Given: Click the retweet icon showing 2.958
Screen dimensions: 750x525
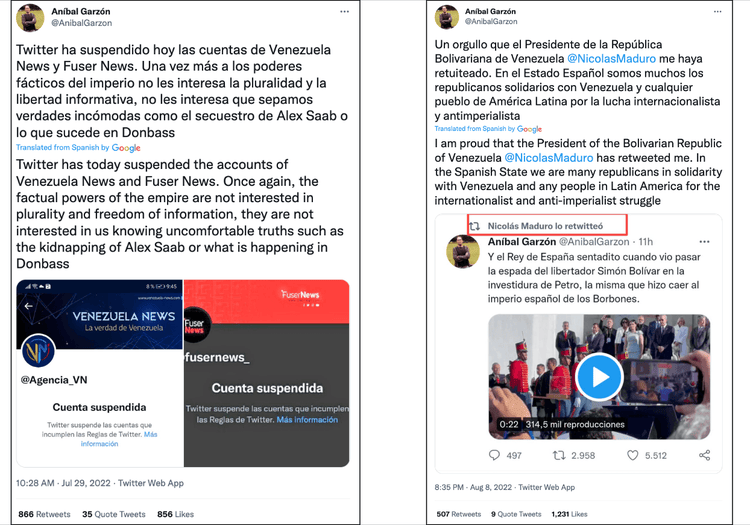Looking at the screenshot, I should (x=559, y=455).
